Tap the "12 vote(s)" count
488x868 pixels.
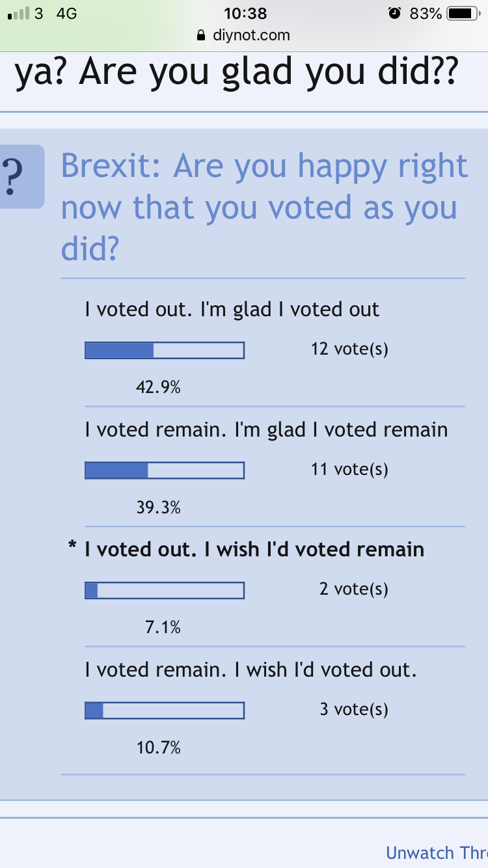(349, 349)
